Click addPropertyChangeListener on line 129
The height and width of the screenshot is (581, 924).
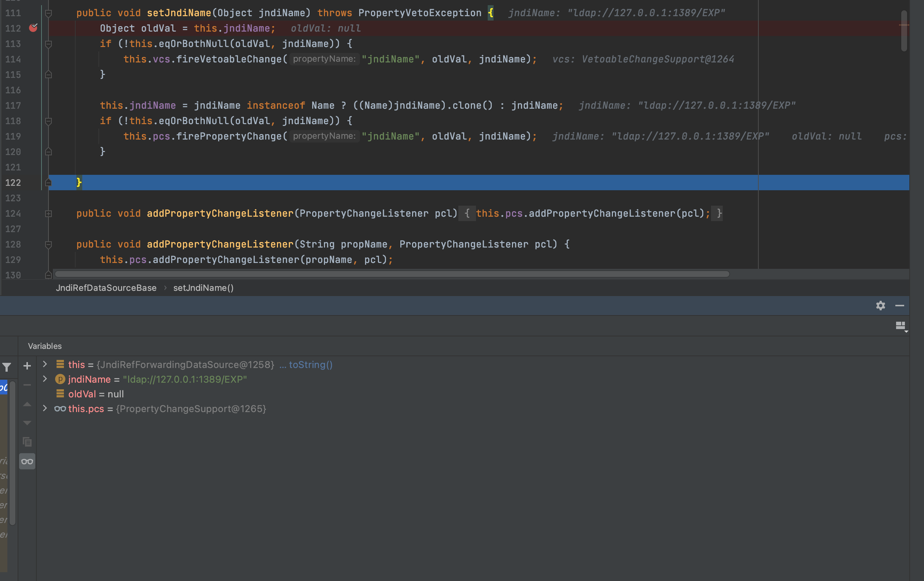coord(226,260)
